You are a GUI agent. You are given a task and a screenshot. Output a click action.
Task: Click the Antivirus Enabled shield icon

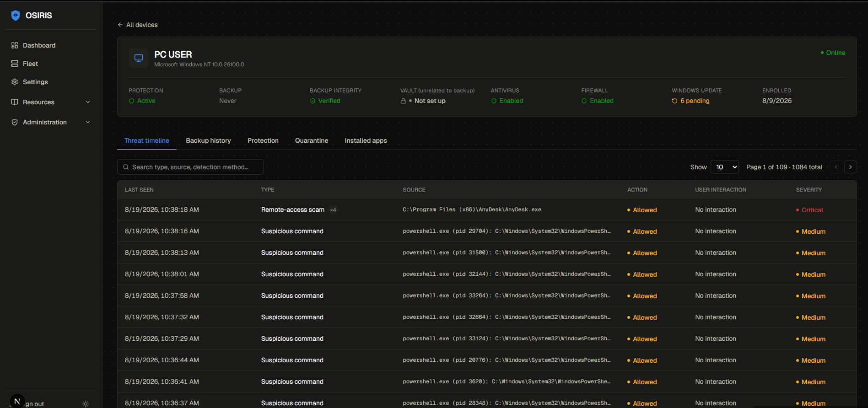(494, 101)
